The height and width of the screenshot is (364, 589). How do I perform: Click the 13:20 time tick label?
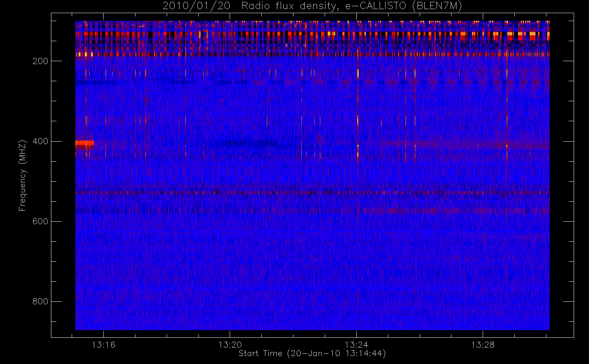(230, 344)
